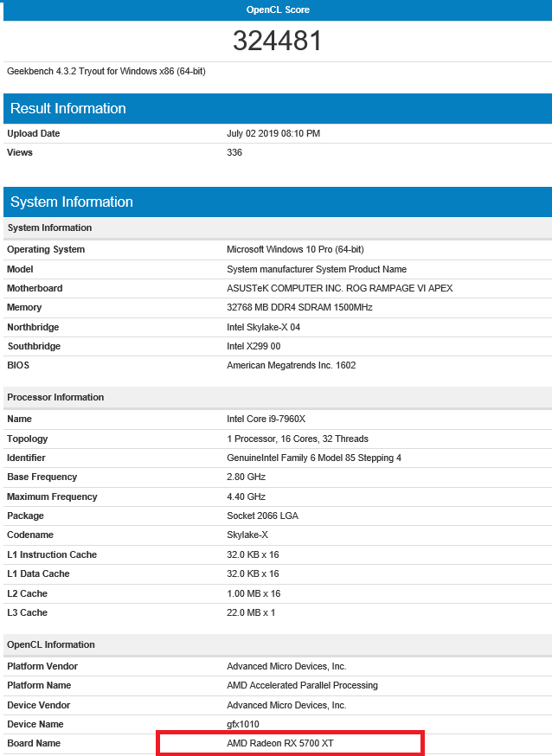Click the OpenCL Information subheading
The image size is (552, 756).
(x=51, y=644)
